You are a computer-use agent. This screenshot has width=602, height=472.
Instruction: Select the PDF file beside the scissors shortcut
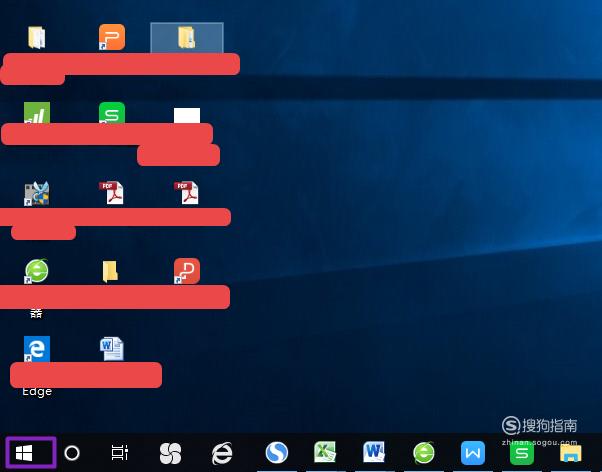pos(112,193)
